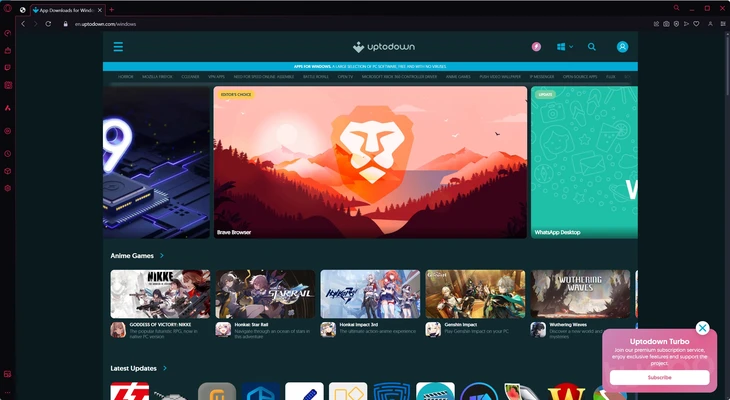Screen dimensions: 730x400
Task: Subscribe to Uptodown Turbo
Action: click(x=659, y=377)
